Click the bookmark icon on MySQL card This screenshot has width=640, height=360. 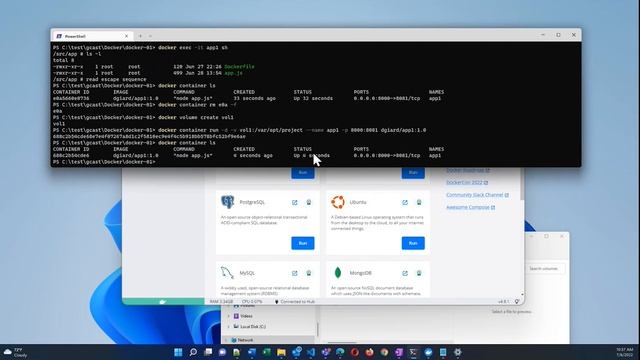click(x=309, y=273)
